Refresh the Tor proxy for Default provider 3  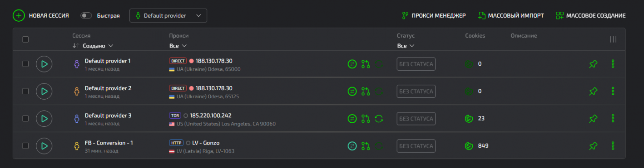379,119
